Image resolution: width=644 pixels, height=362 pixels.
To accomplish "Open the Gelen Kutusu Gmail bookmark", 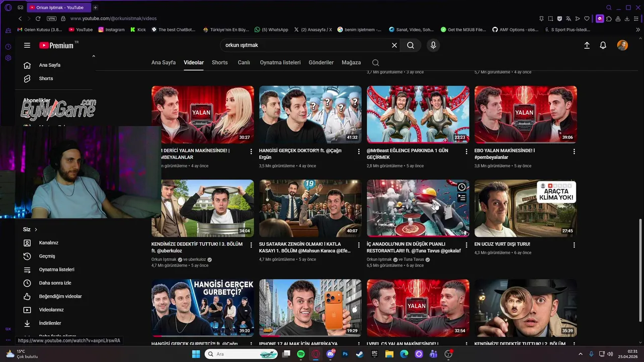I will coord(39,30).
